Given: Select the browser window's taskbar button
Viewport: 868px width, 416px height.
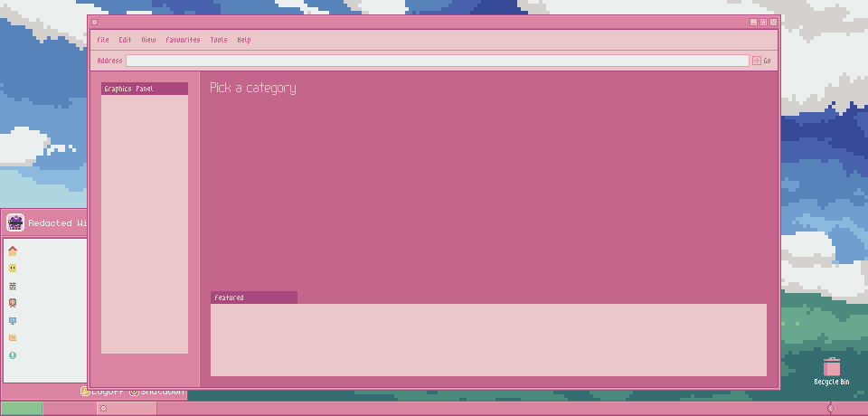Looking at the screenshot, I should coord(127,409).
